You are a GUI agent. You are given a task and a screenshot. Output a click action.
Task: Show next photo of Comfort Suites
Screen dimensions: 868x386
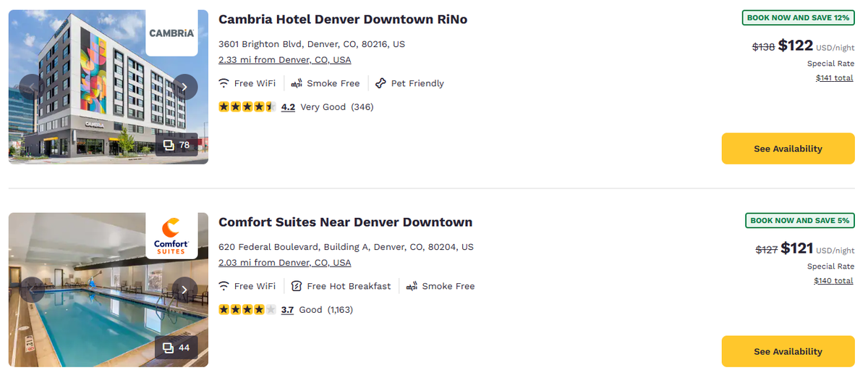coord(184,290)
